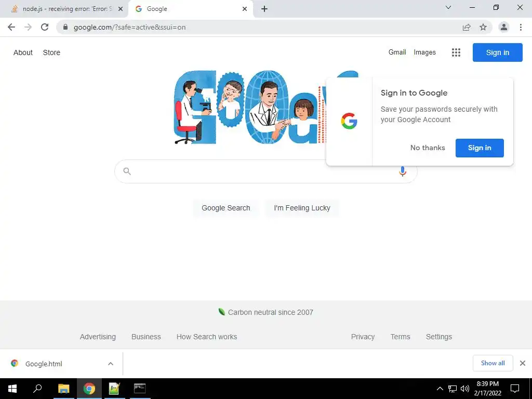Open the Windows Start menu
The height and width of the screenshot is (399, 532).
coord(12,389)
